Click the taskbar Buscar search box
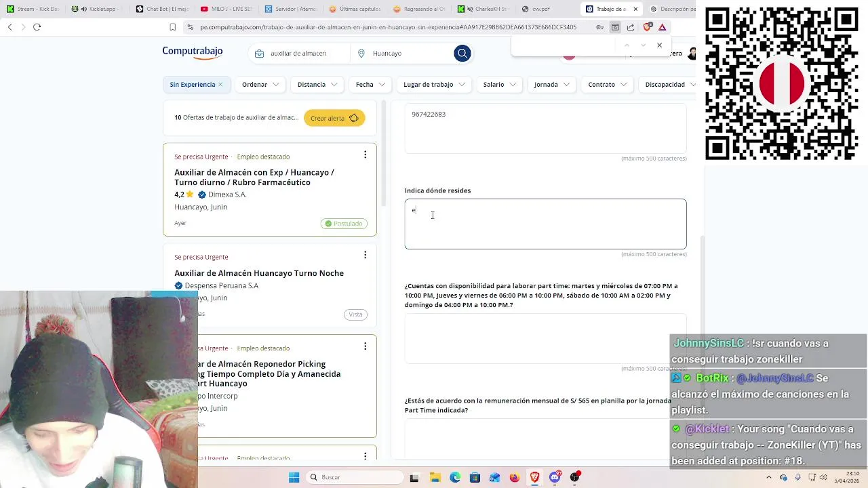The image size is (868, 488). coord(353,477)
